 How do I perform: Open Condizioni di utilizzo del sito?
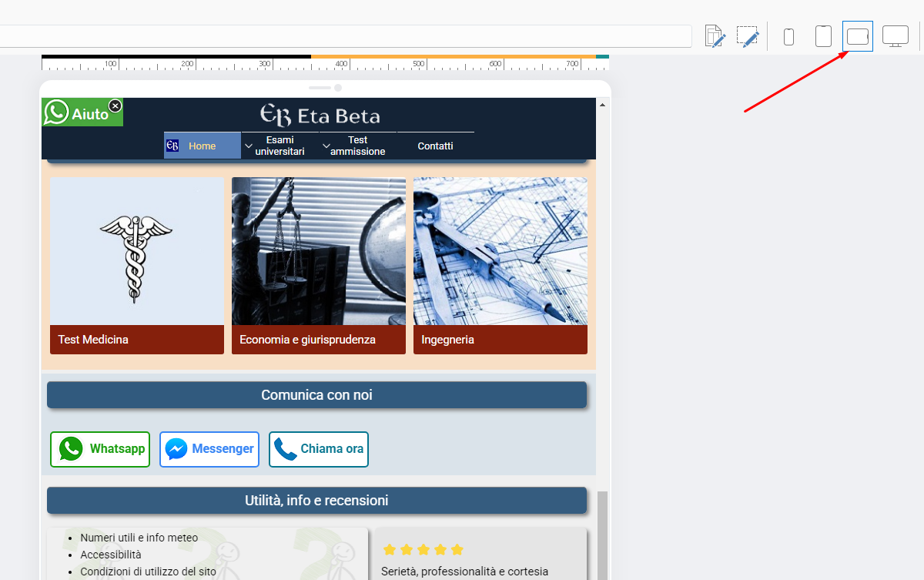(149, 572)
